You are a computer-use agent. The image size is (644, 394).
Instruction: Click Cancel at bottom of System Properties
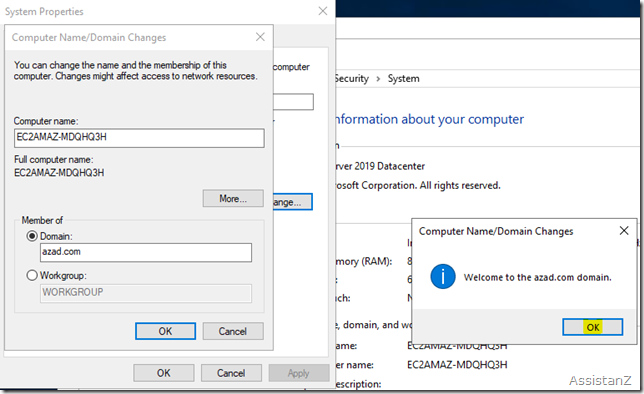click(x=231, y=373)
